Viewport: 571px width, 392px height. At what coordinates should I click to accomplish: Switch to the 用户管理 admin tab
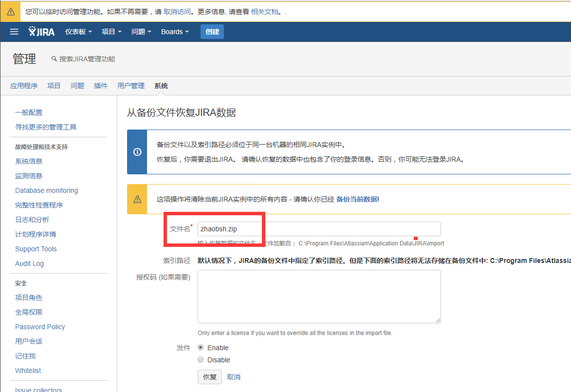click(131, 86)
